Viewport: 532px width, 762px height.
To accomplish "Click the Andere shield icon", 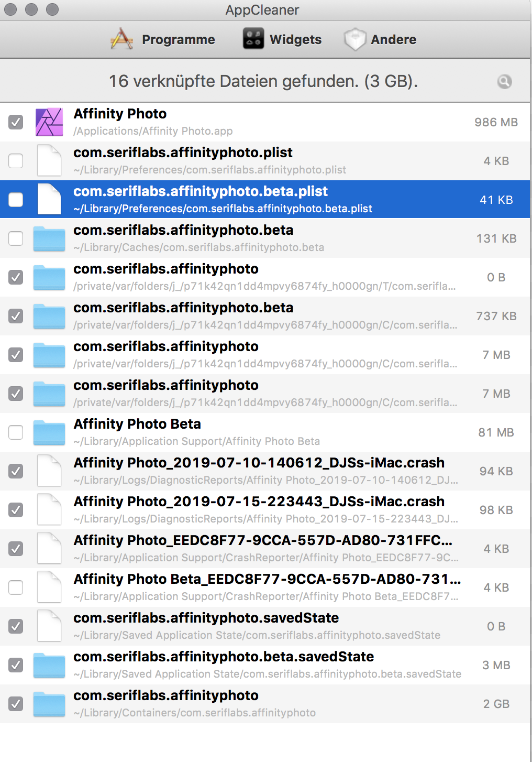I will coord(355,39).
